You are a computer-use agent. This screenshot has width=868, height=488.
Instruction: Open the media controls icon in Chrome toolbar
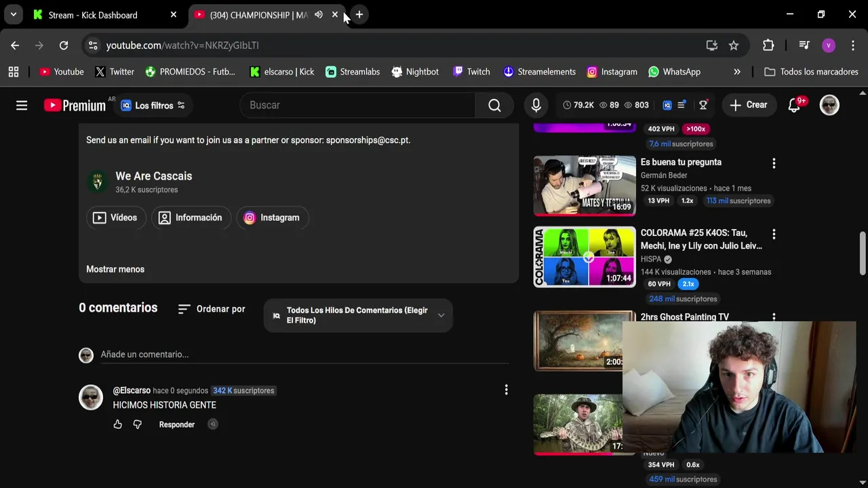coord(804,45)
